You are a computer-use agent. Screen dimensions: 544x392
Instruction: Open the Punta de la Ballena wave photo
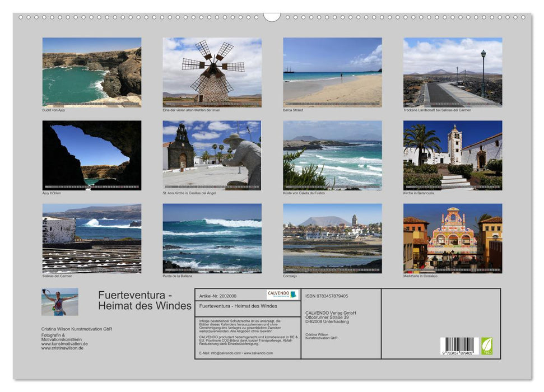(x=212, y=240)
